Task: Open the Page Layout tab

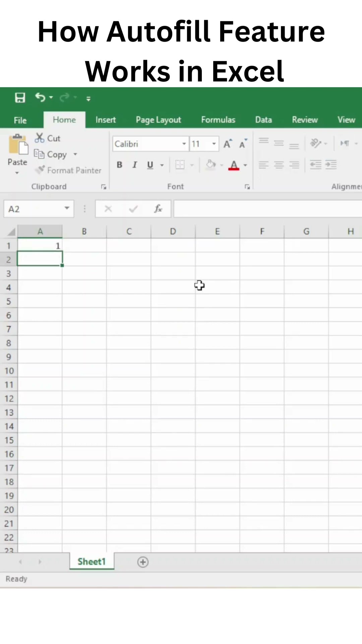Action: [158, 120]
